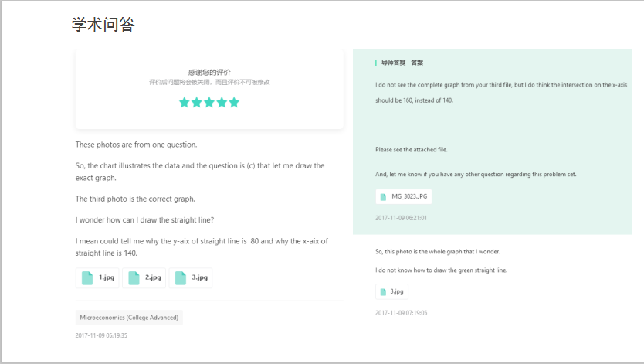
Task: Open the 1.jpg attachment name
Action: tap(107, 277)
